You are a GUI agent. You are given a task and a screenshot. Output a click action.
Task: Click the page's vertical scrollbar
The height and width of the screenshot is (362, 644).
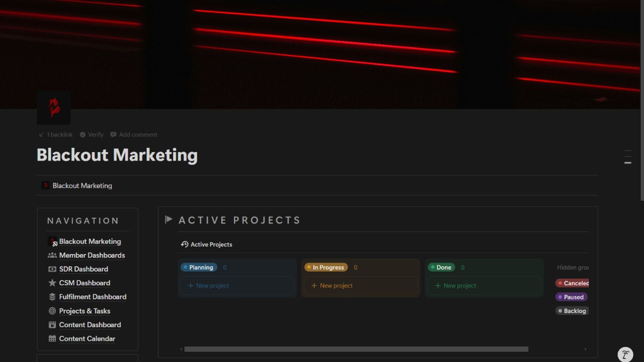point(642,100)
